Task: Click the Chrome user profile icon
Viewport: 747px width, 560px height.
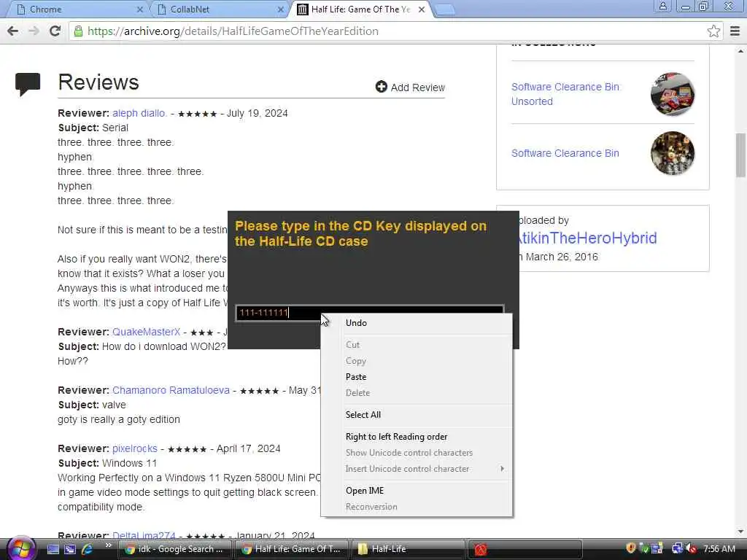Action: (662, 6)
